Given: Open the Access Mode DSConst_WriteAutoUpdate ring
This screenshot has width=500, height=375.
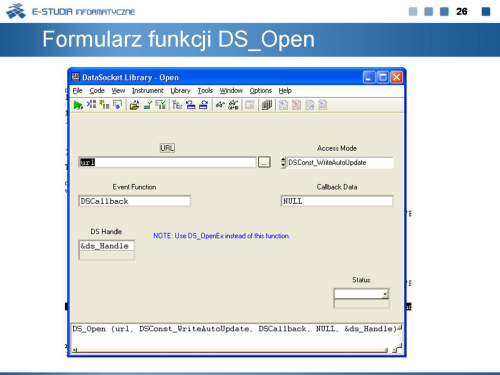Looking at the screenshot, I should coord(340,162).
